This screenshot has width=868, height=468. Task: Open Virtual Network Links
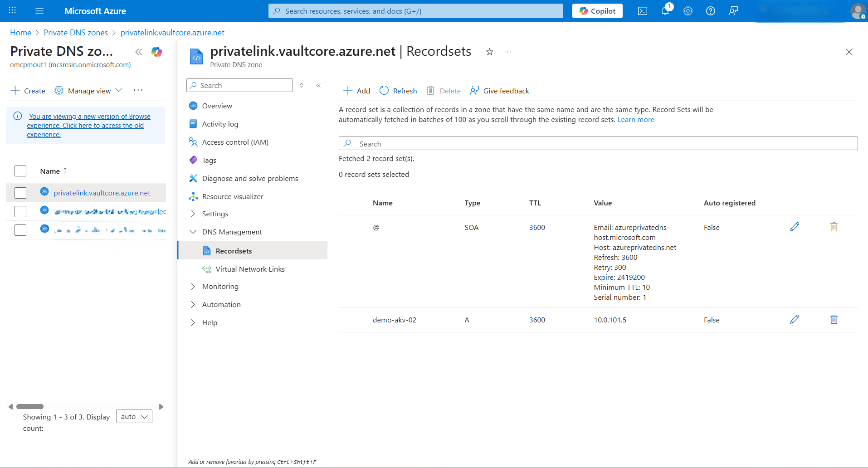250,268
